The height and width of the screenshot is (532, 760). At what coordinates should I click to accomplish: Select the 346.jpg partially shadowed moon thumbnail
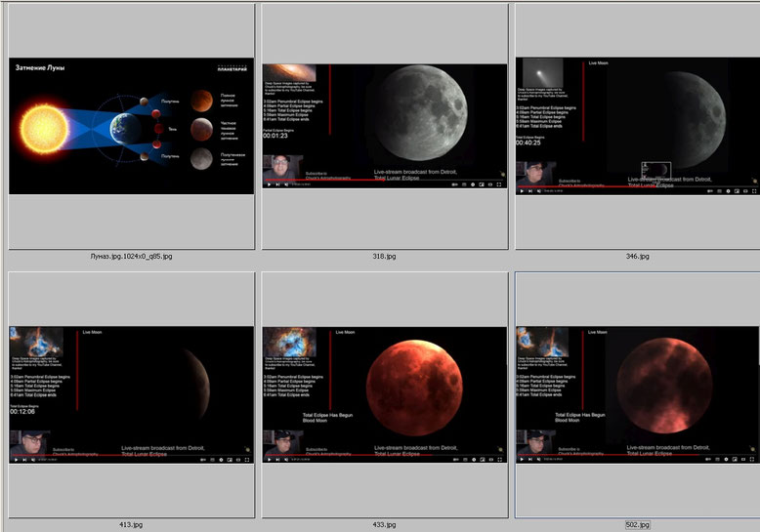637,126
